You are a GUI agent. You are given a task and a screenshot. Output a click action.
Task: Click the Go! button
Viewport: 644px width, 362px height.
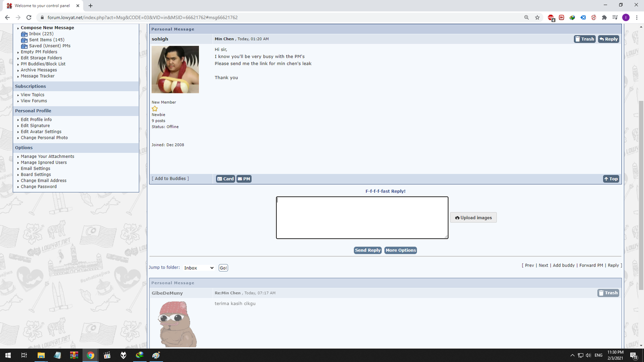(x=223, y=268)
